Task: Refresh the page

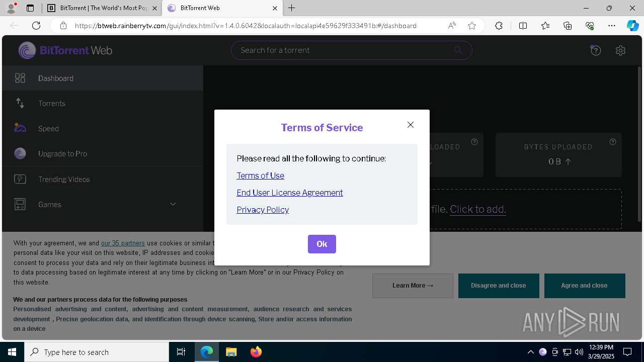Action: tap(36, 26)
